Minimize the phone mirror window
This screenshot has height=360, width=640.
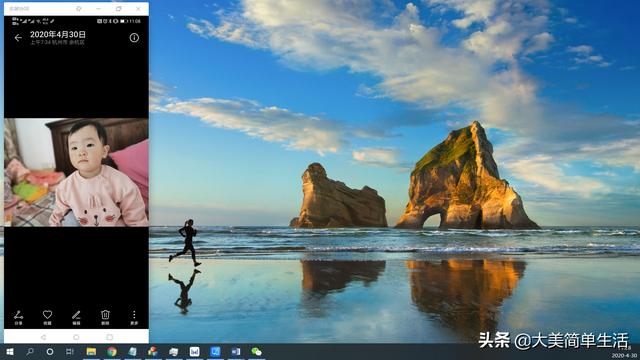98,9
